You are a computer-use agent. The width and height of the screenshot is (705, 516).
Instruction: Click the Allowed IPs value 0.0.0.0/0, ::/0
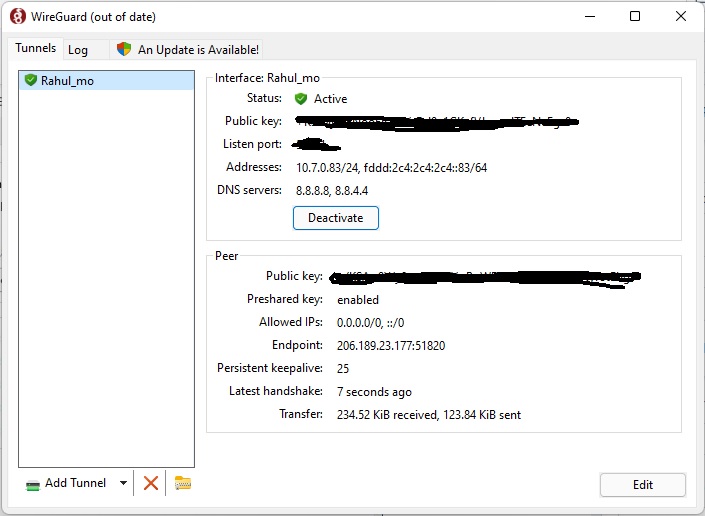[370, 323]
